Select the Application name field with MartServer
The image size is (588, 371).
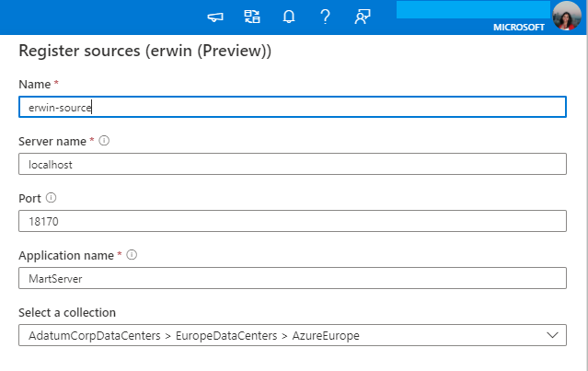[293, 278]
